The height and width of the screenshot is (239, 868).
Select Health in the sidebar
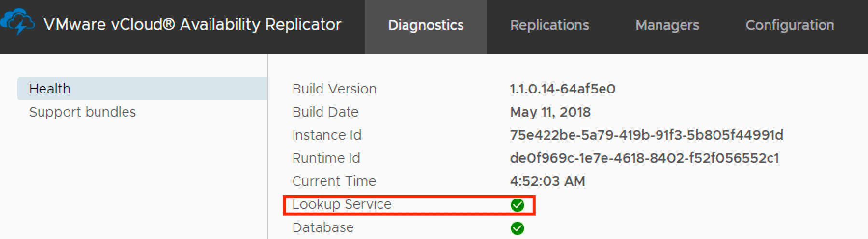click(x=50, y=89)
